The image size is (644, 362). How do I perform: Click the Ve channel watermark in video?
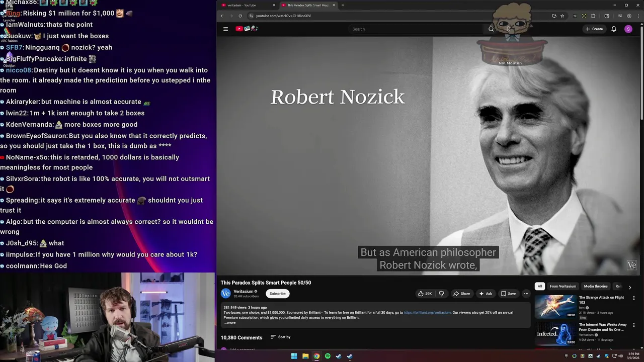632,265
